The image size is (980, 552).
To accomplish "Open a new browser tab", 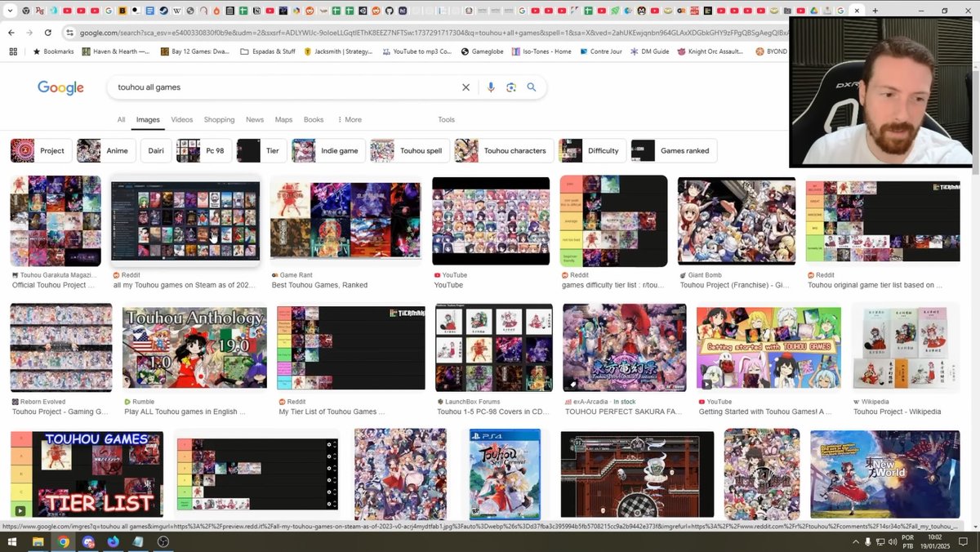I will (x=875, y=11).
